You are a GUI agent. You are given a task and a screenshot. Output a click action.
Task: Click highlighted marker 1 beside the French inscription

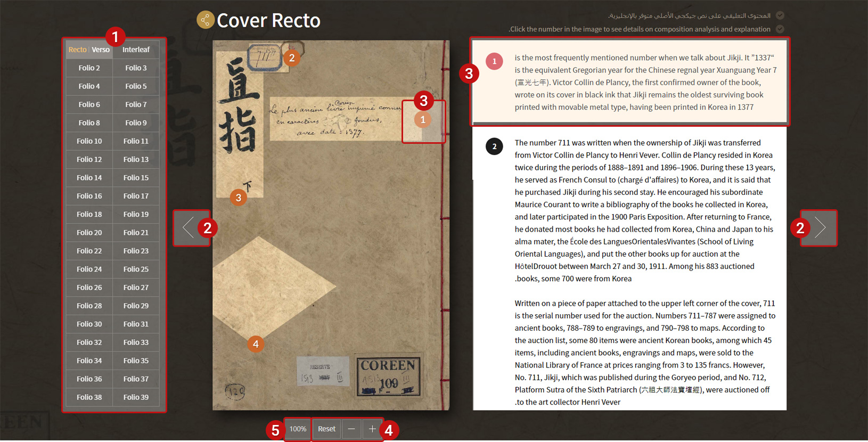(423, 120)
